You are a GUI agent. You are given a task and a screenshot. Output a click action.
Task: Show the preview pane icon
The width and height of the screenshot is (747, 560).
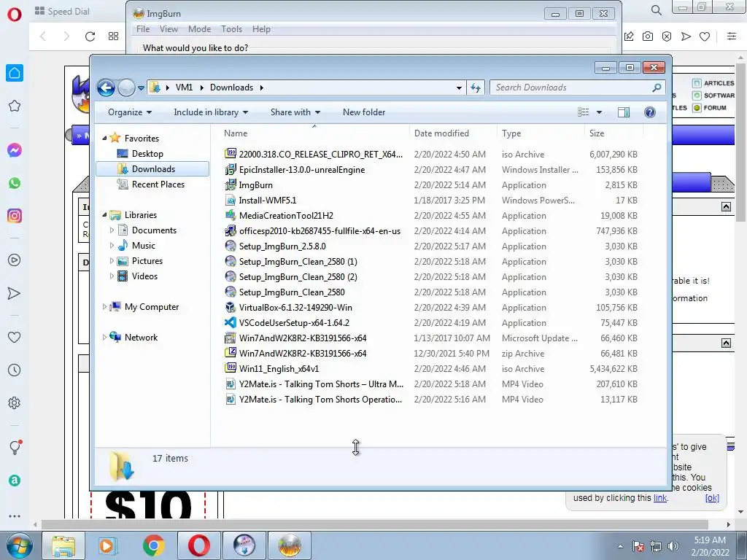coord(623,112)
